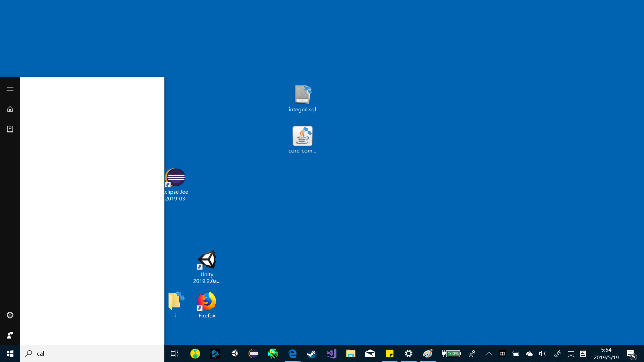The image size is (644, 362).
Task: Open Task View button
Action: (x=174, y=354)
